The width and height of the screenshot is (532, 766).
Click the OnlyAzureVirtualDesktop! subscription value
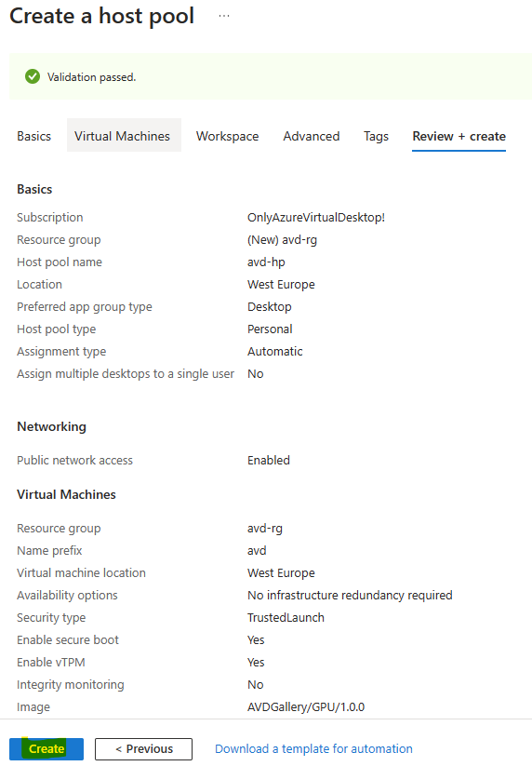click(316, 218)
